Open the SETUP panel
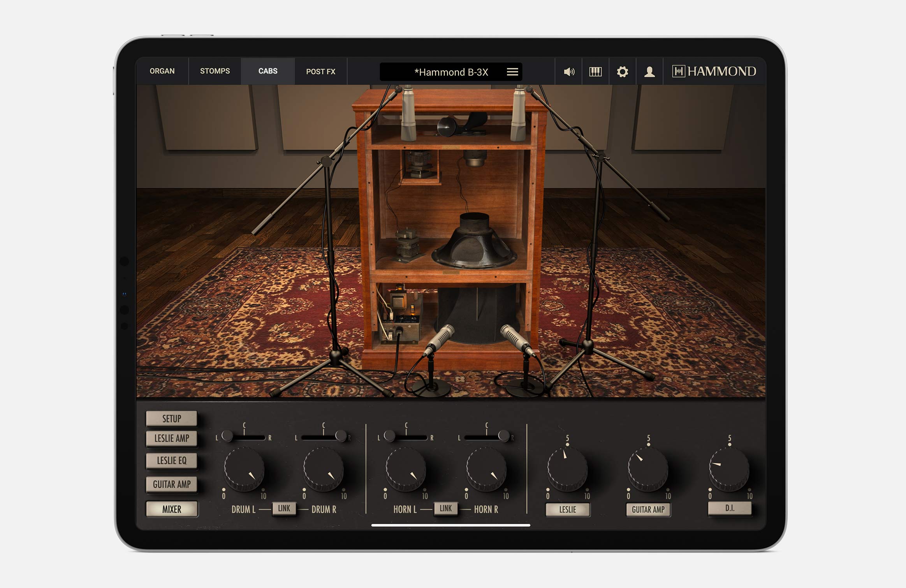The image size is (906, 588). tap(171, 419)
